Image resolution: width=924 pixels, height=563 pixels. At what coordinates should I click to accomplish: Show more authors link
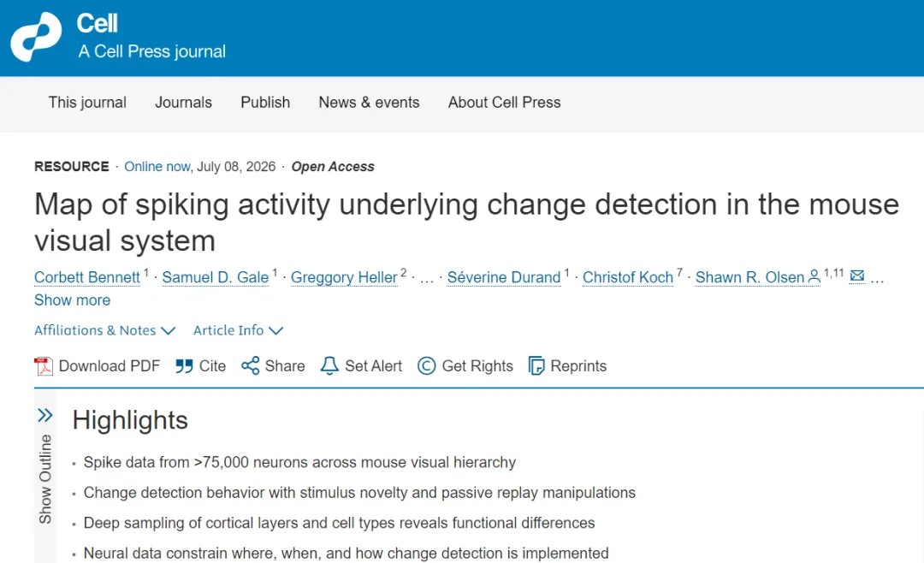click(72, 300)
